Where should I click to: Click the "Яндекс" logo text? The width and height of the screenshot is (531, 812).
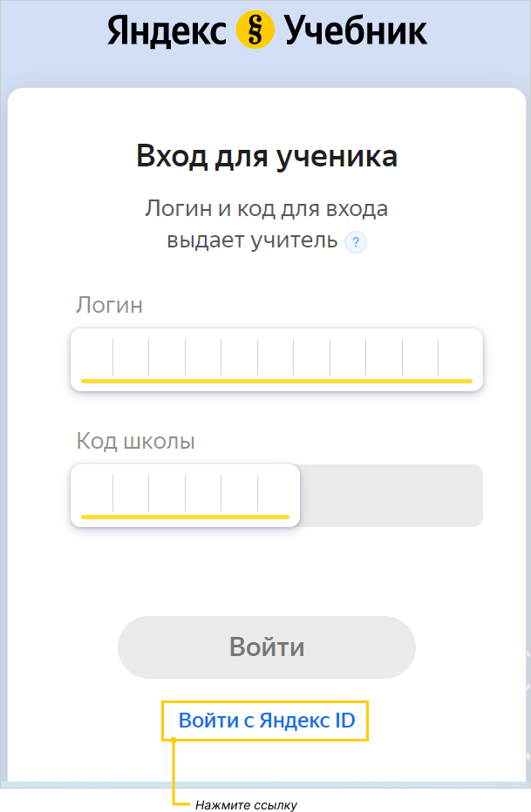pyautogui.click(x=169, y=31)
